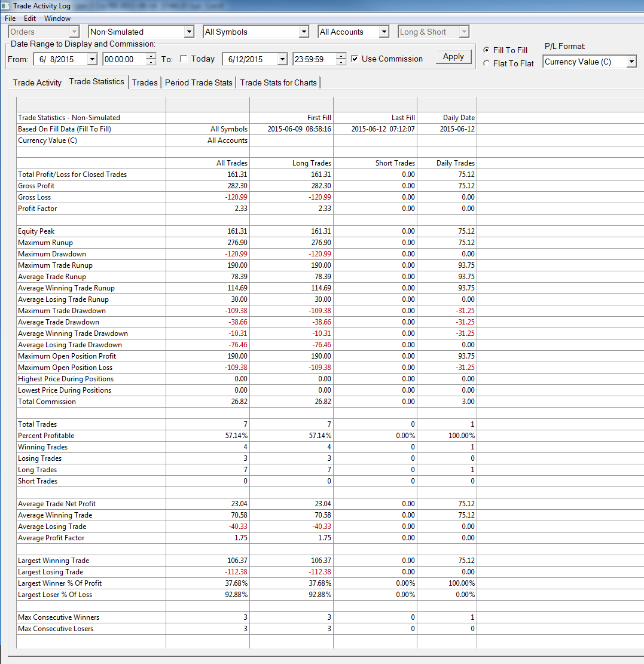Click the 'Gross Profit' row label
Image resolution: width=644 pixels, height=664 pixels.
click(x=36, y=186)
